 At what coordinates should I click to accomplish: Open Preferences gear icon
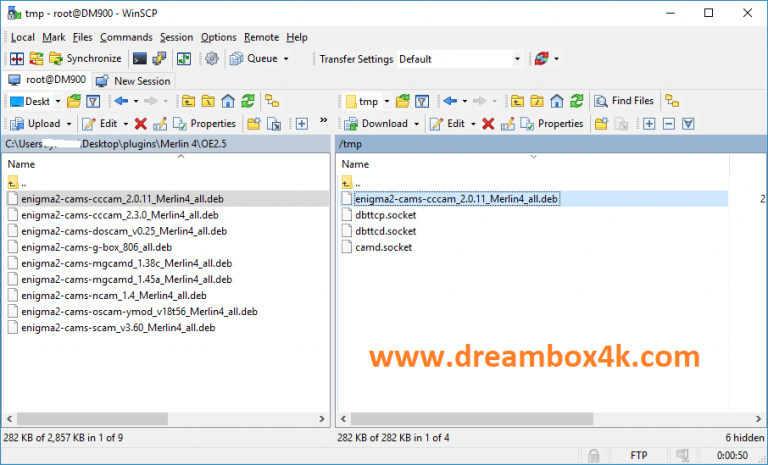[212, 59]
